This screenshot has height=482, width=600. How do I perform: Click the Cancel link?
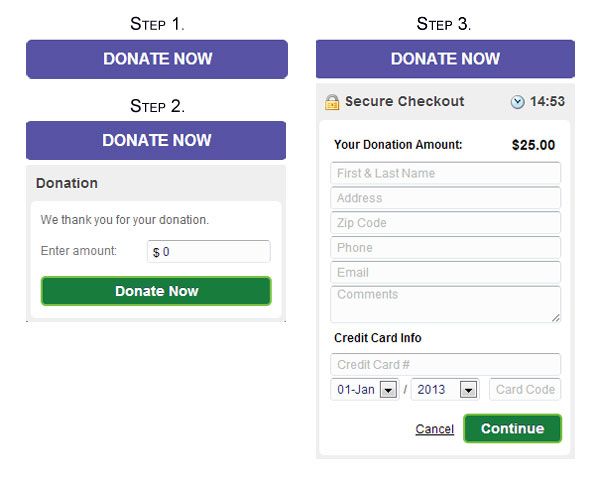click(434, 429)
